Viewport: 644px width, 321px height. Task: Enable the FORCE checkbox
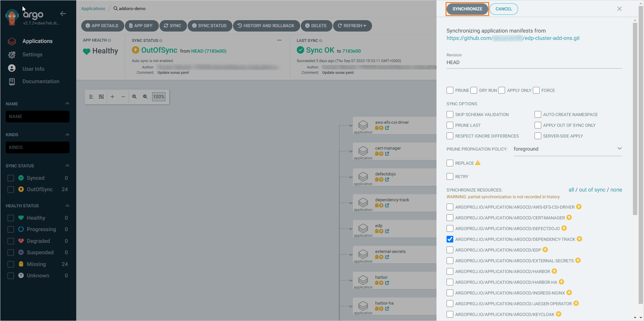[536, 90]
